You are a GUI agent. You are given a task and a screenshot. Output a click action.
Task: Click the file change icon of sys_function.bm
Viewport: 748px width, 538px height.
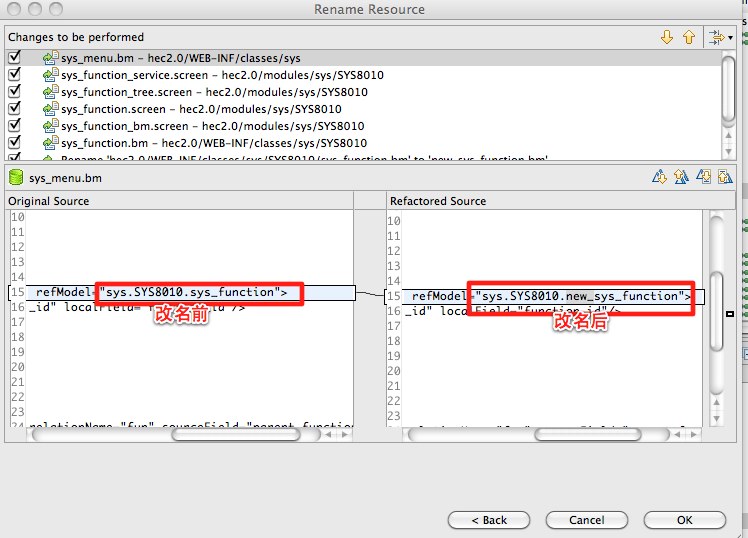(49, 143)
